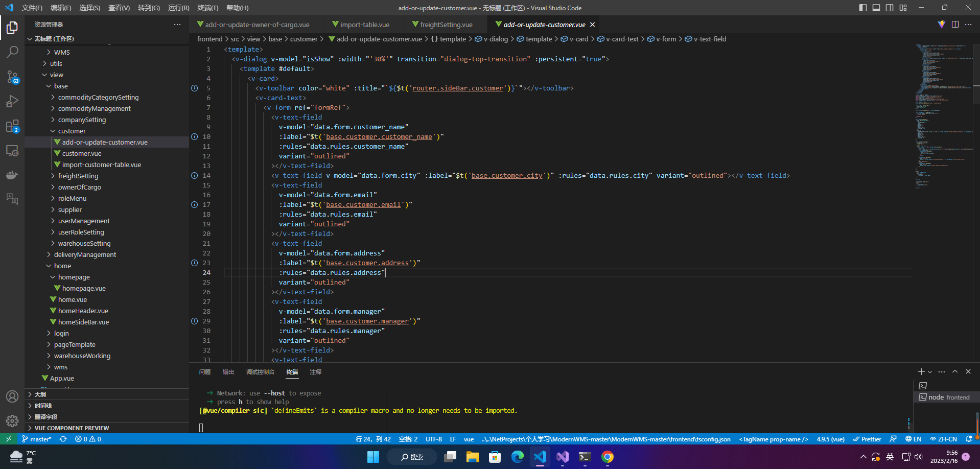Open Microsoft Edge from taskbar
Viewport: 980px width, 469px height.
pos(518,457)
